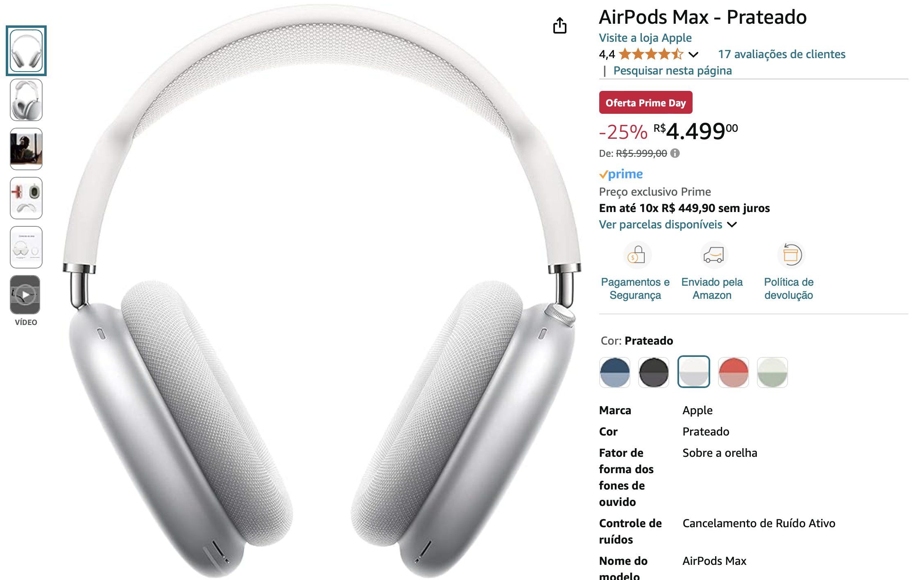Viewport: 924px width, 580px height.
Task: Choose the red color swatch
Action: point(733,372)
